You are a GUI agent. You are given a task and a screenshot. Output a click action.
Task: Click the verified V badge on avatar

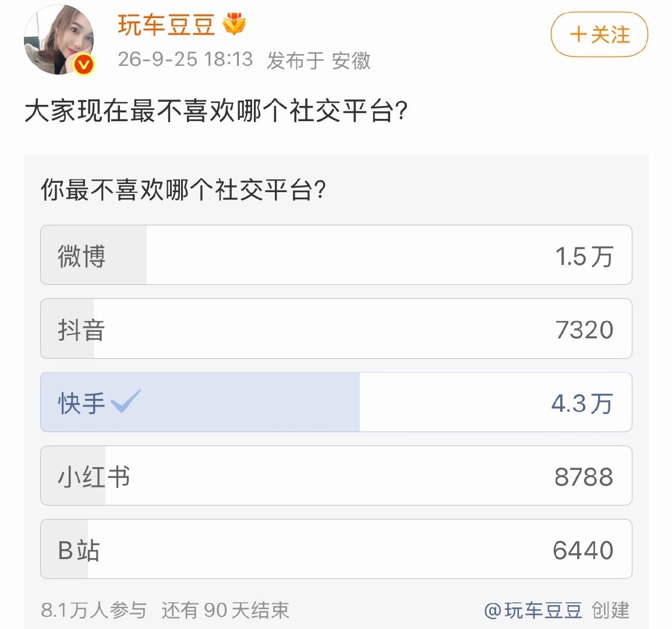[84, 64]
